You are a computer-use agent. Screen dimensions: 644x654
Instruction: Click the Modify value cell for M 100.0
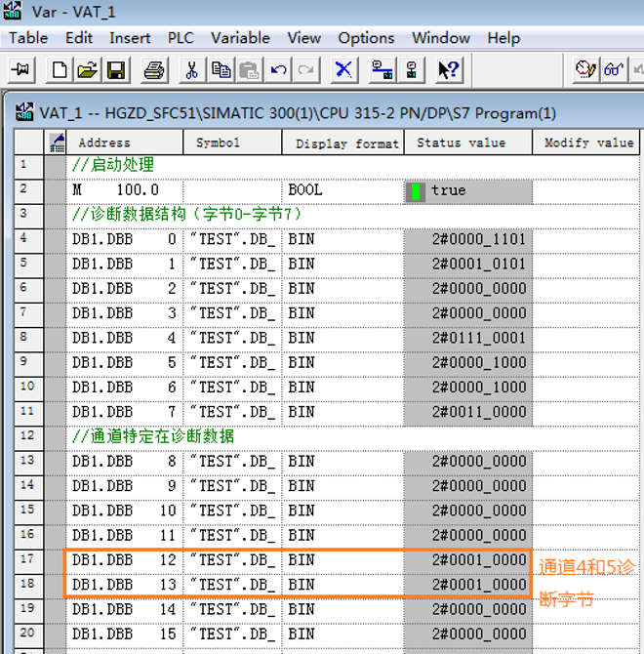tap(585, 191)
